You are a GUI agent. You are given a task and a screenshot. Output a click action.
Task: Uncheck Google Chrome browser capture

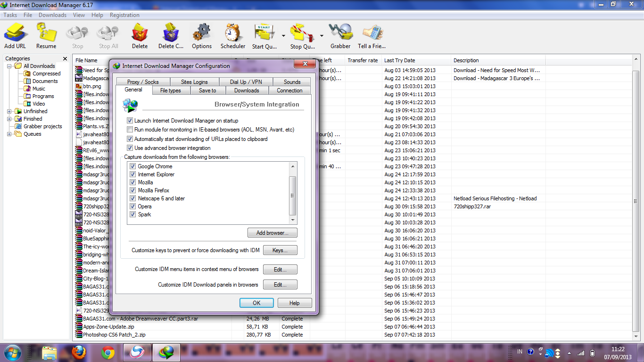pos(133,166)
